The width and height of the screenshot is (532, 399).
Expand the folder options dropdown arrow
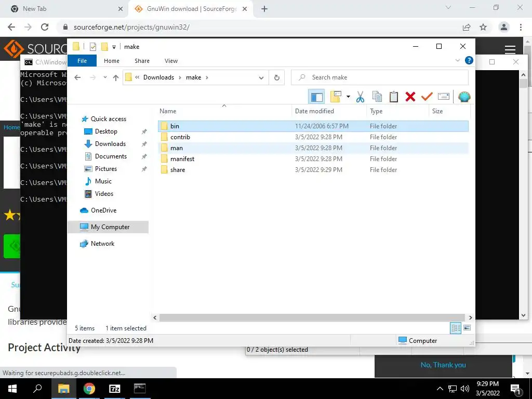pos(348,97)
